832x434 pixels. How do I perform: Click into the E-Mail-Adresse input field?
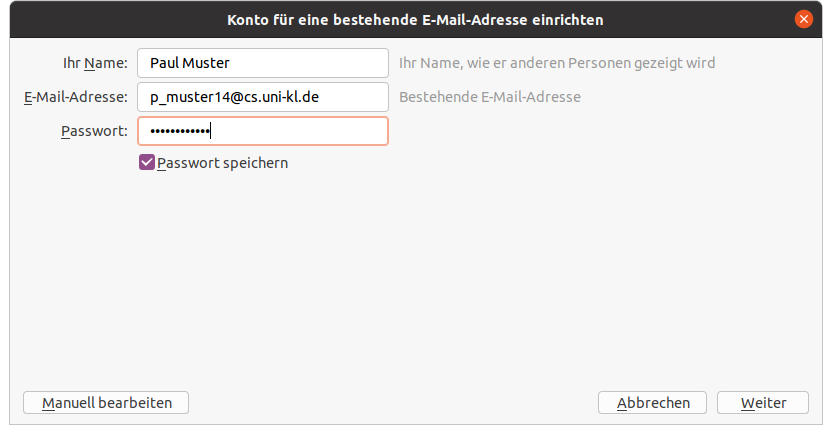[262, 97]
